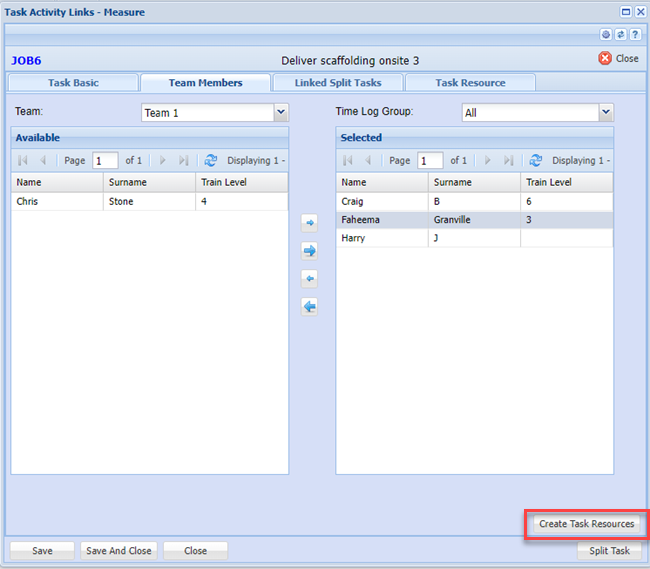Click the Page number field in Available grid

(105, 160)
